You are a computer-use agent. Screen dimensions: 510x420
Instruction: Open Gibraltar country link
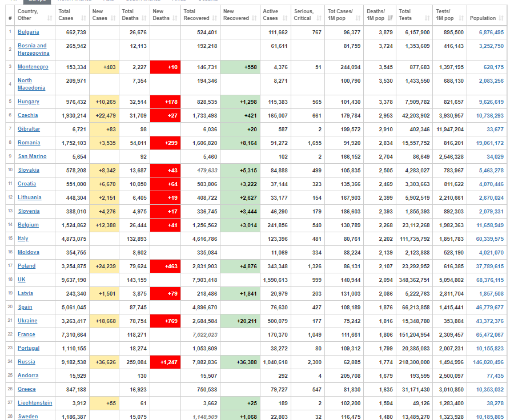click(29, 129)
